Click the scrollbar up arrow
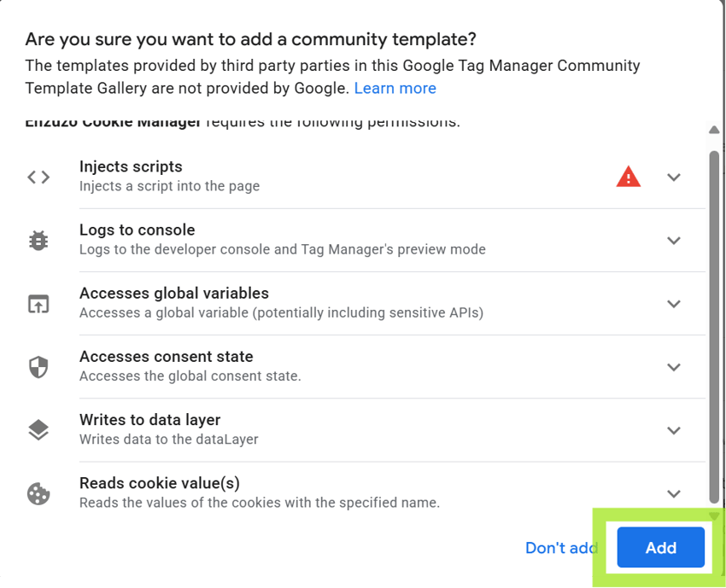Image resolution: width=726 pixels, height=588 pixels. point(714,130)
